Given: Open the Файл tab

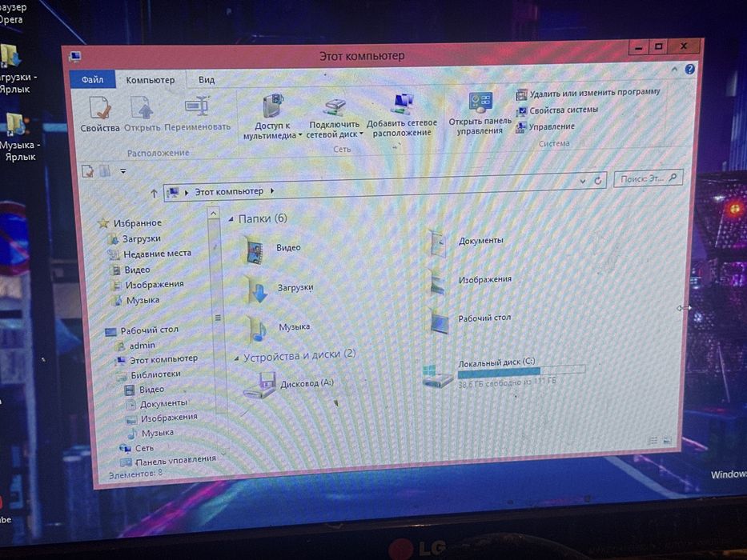Looking at the screenshot, I should pos(92,79).
